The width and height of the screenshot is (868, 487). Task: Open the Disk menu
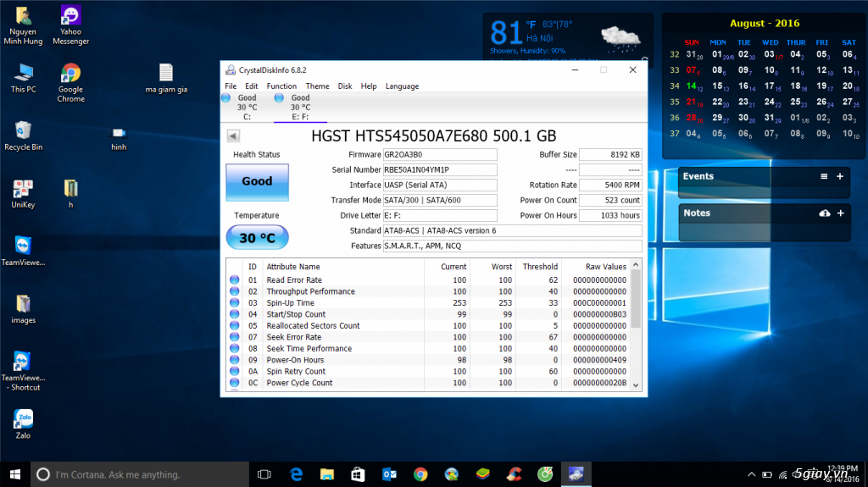(x=345, y=86)
